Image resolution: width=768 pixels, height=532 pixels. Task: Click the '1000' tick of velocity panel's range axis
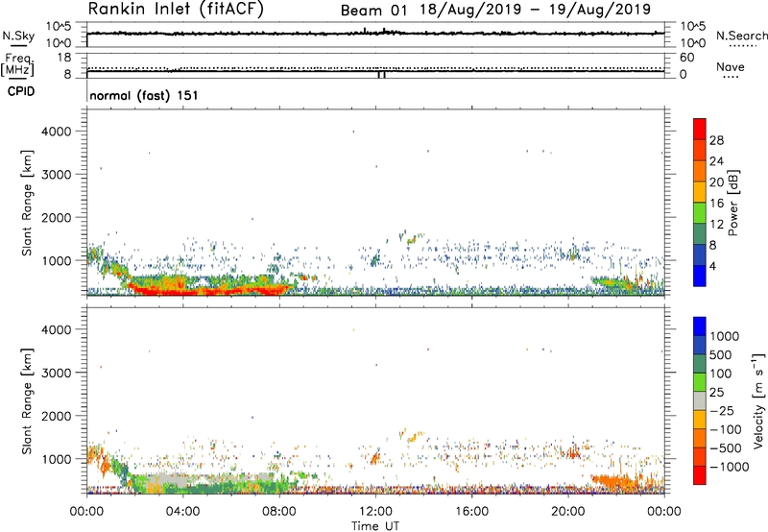pyautogui.click(x=56, y=459)
